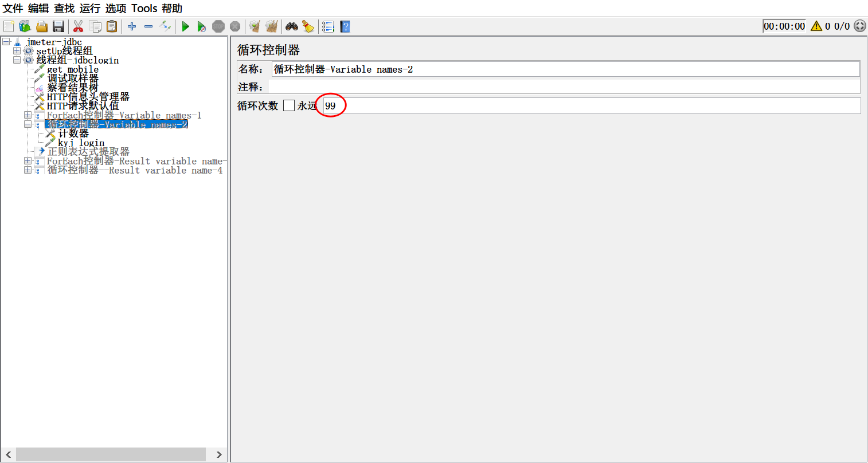Collapse the 线程组-jdbclogin tree node
Viewport: 868px width, 463px height.
[x=17, y=60]
